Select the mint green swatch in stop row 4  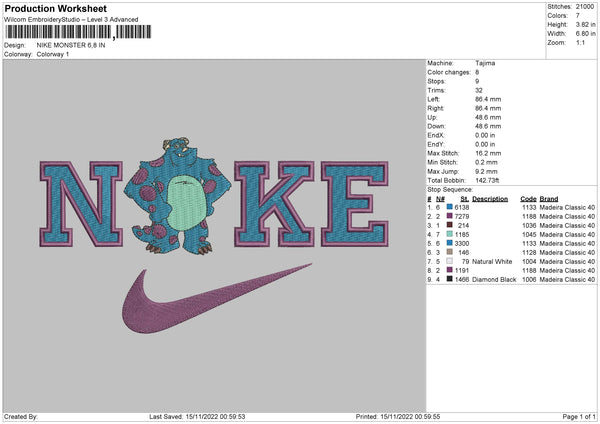[x=450, y=234]
